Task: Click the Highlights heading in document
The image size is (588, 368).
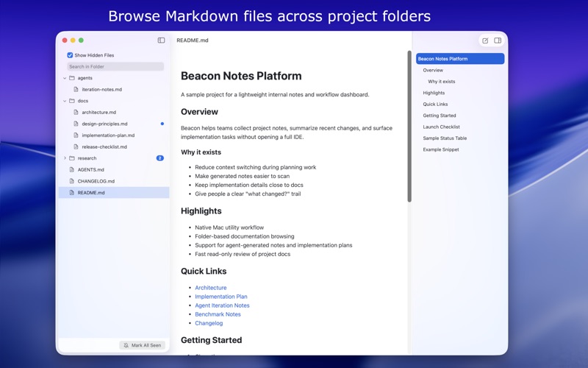Action: [201, 211]
